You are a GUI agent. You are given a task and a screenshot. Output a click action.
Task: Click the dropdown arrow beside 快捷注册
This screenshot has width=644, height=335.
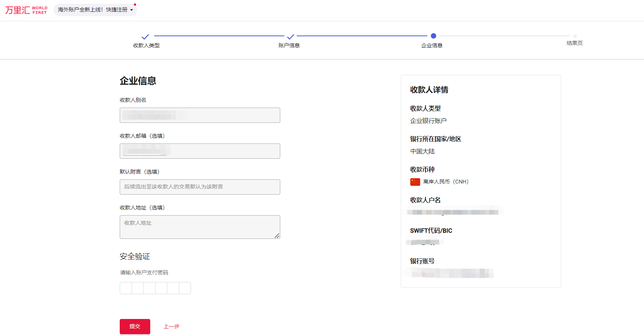pyautogui.click(x=132, y=10)
